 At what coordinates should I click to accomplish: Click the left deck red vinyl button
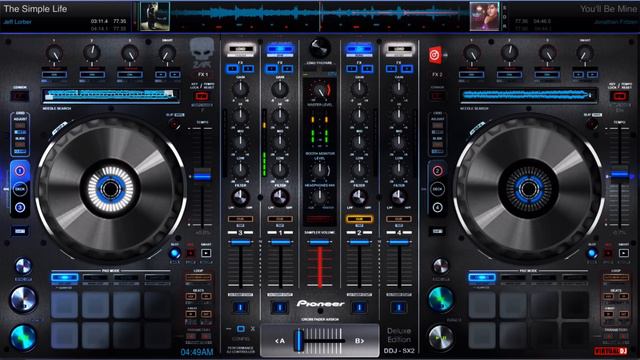click(190, 253)
